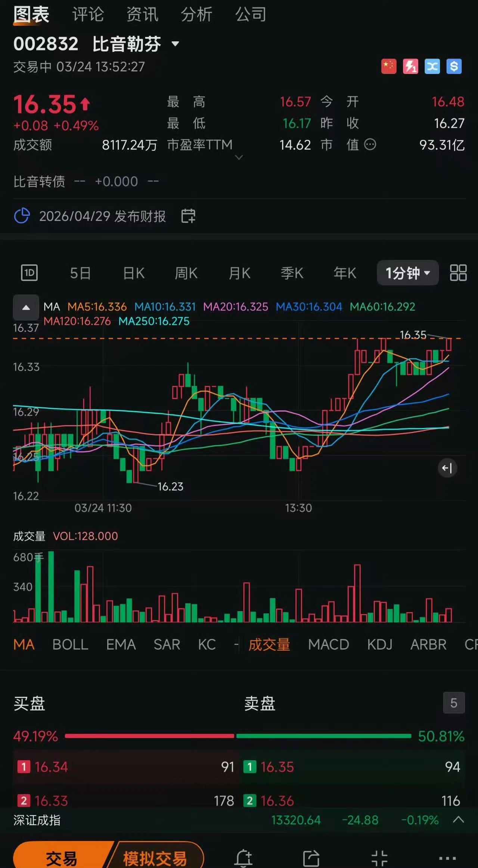Tap the red buy level 1 badge
Image resolution: width=478 pixels, height=868 pixels.
tap(24, 767)
